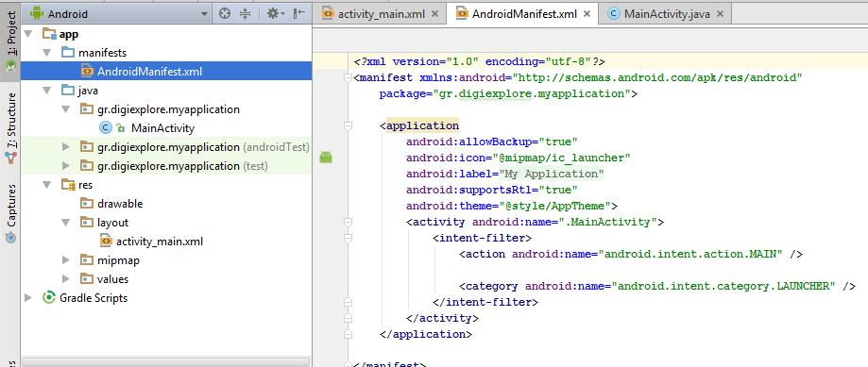Click the package="gr.digiexplore.myapplication" line
This screenshot has width=868, height=367.
[x=508, y=94]
